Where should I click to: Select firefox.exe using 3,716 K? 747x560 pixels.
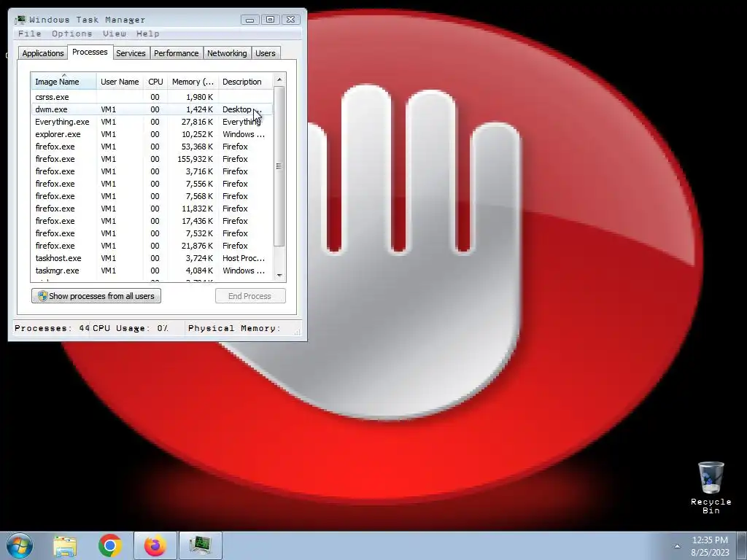click(x=152, y=171)
